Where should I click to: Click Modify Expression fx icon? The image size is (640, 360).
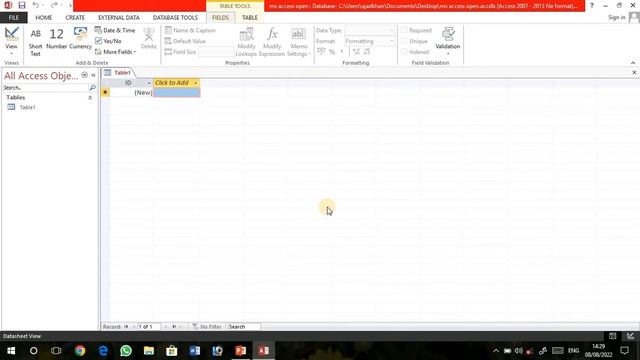point(272,42)
